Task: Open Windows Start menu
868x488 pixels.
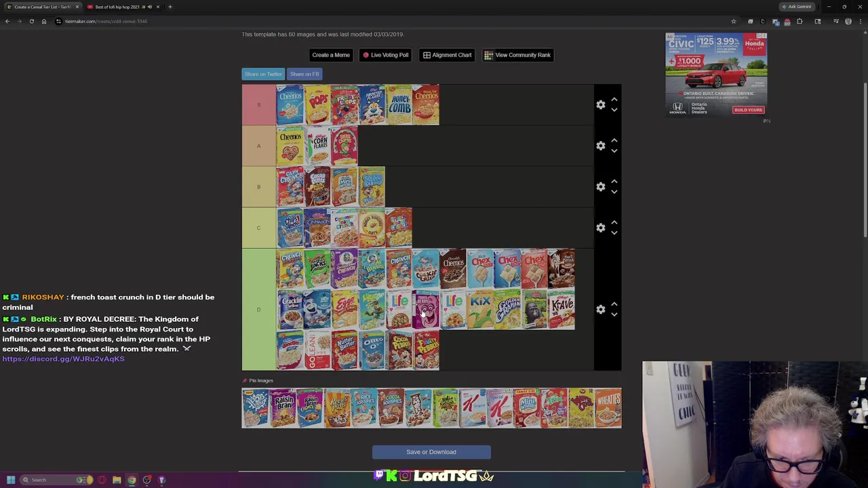Action: click(x=11, y=480)
